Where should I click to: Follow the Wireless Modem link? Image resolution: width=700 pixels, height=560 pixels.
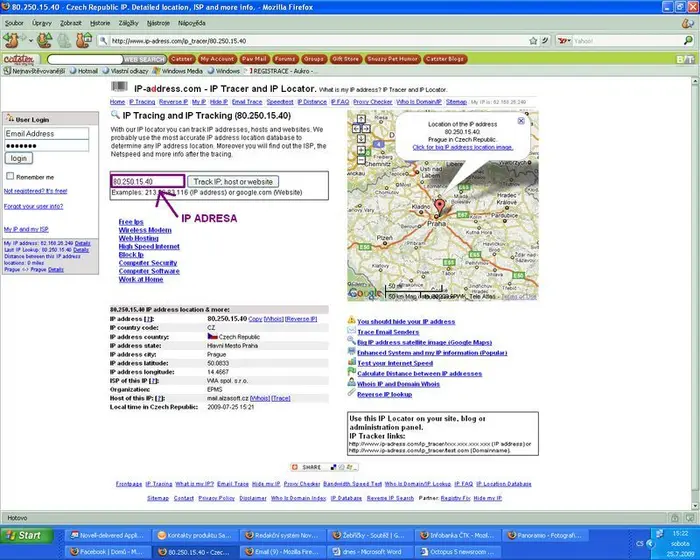[145, 230]
